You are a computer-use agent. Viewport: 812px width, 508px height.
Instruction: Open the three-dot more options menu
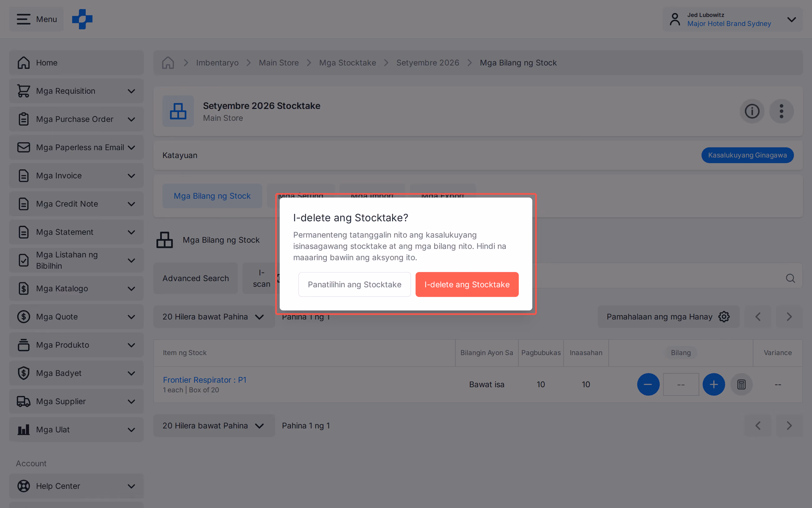[x=781, y=111]
